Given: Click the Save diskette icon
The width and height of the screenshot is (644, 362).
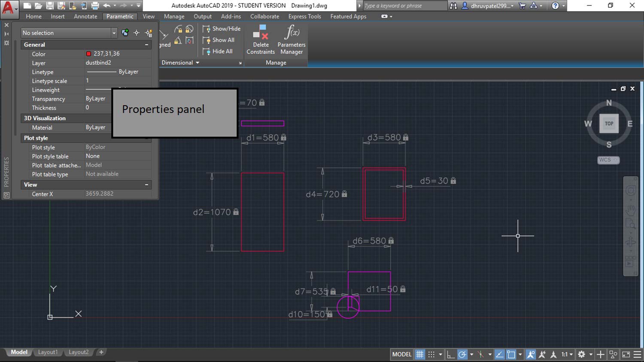Looking at the screenshot, I should pyautogui.click(x=50, y=6).
